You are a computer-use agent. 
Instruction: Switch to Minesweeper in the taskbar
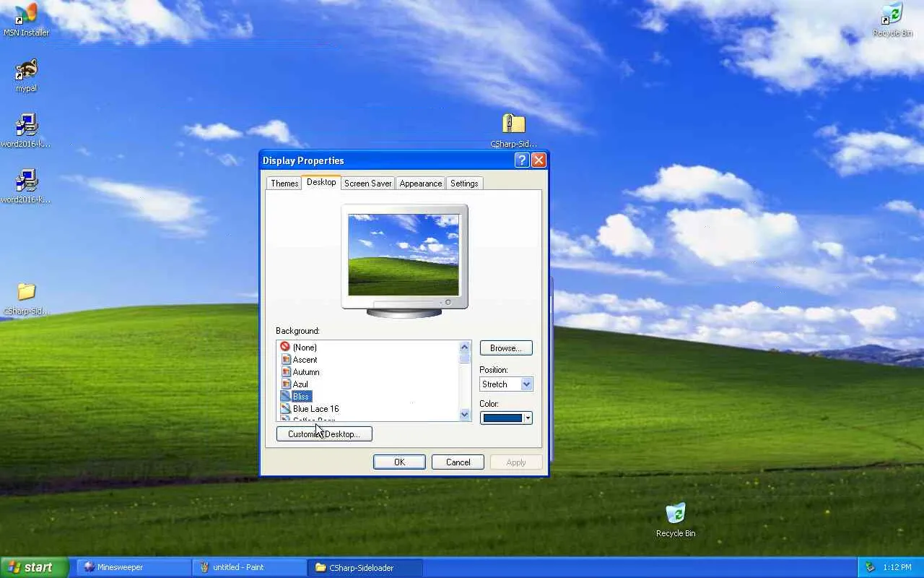tap(134, 567)
